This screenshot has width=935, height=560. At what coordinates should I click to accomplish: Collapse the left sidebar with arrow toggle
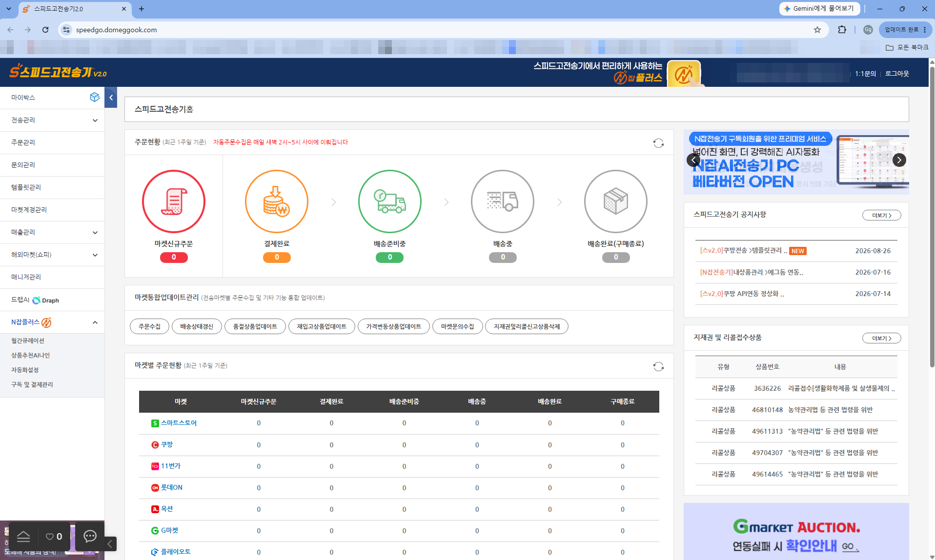point(111,98)
